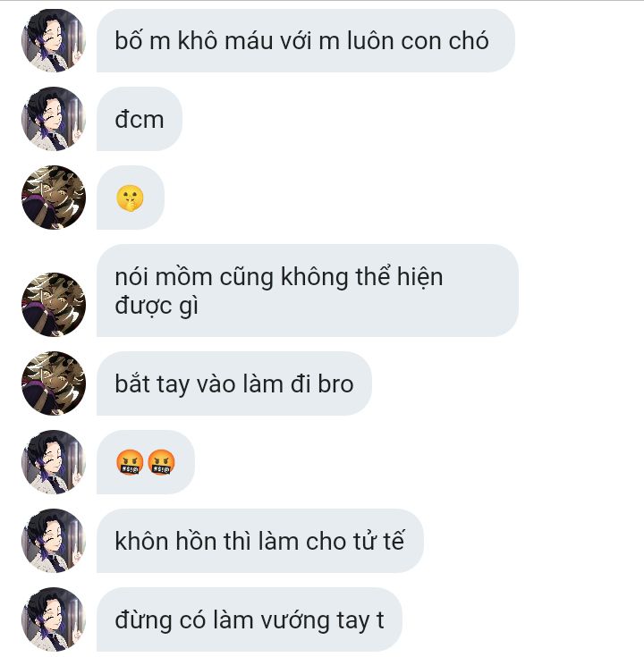This screenshot has width=644, height=657.
Task: Click the avatar beside the 'bố m khô máu' message
Action: (54, 40)
